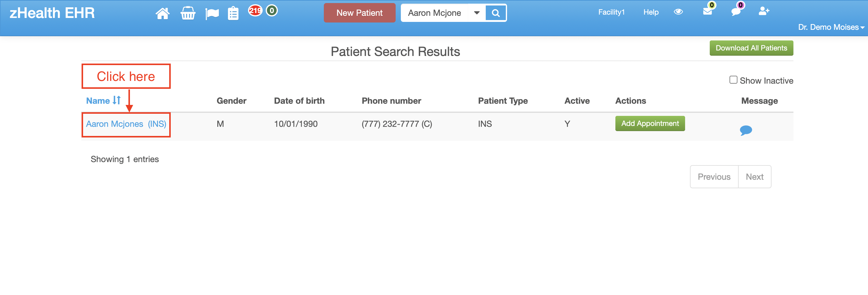The image size is (868, 295).
Task: Open the flag icon in header
Action: pos(212,14)
